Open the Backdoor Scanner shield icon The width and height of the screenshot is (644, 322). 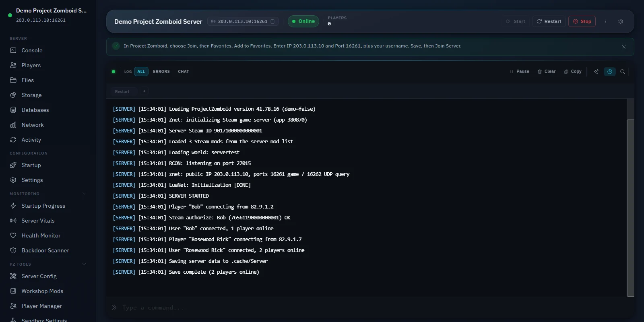pos(13,250)
